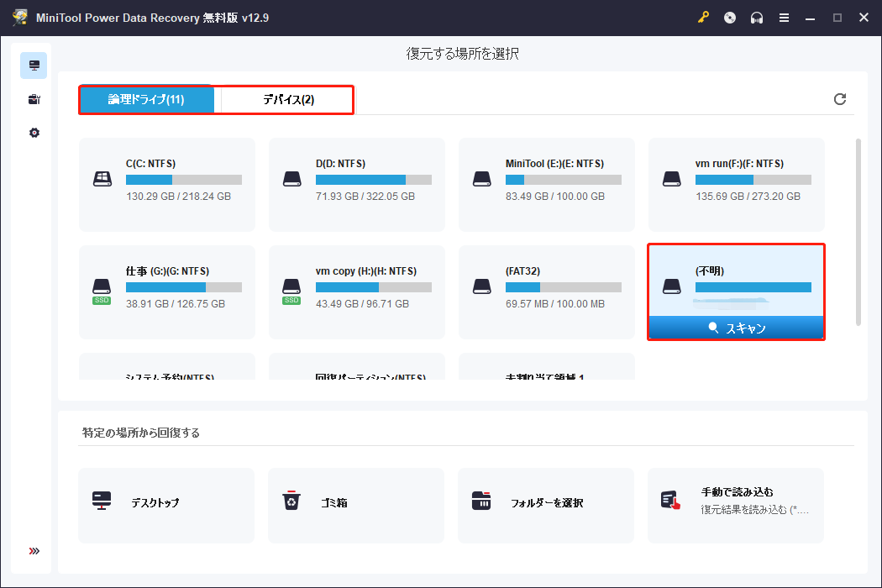This screenshot has width=882, height=588.
Task: Open support via the headphones icon
Action: (x=757, y=18)
